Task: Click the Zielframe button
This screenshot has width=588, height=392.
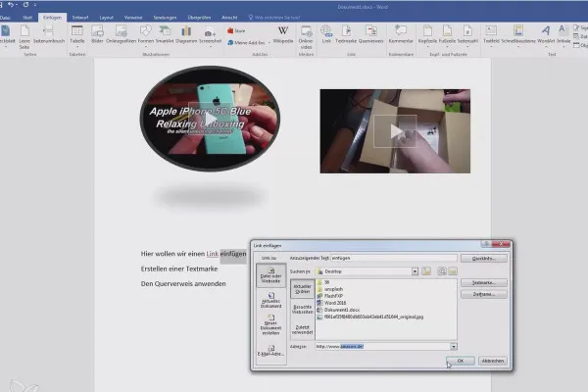Action: tap(484, 294)
